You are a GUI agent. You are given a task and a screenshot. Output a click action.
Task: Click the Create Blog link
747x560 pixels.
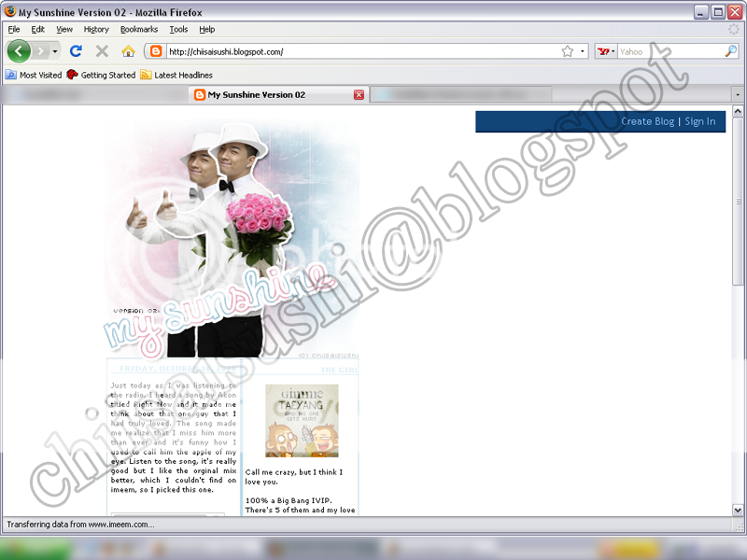tap(647, 121)
